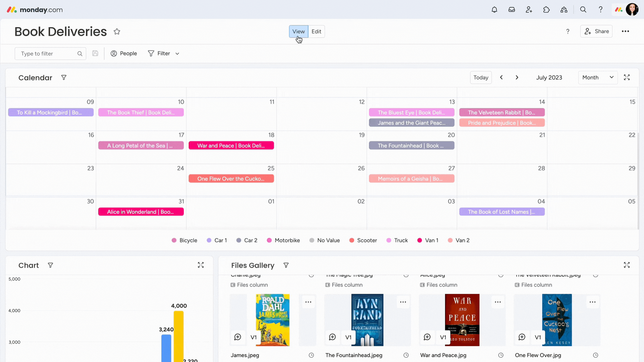Expand the Files Gallery fullscreen
Image resolution: width=644 pixels, height=362 pixels.
627,265
